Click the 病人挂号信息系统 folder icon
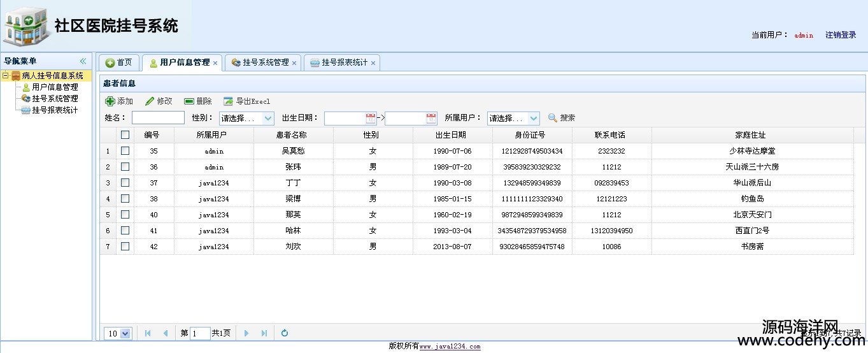Screen dimensions: 868x353 (x=16, y=76)
